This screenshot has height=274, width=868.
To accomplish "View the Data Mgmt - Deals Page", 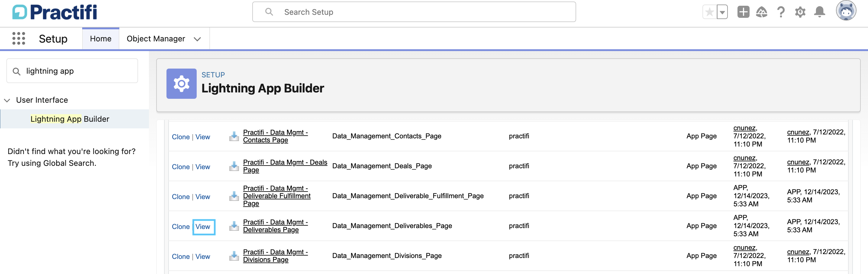I will [202, 167].
